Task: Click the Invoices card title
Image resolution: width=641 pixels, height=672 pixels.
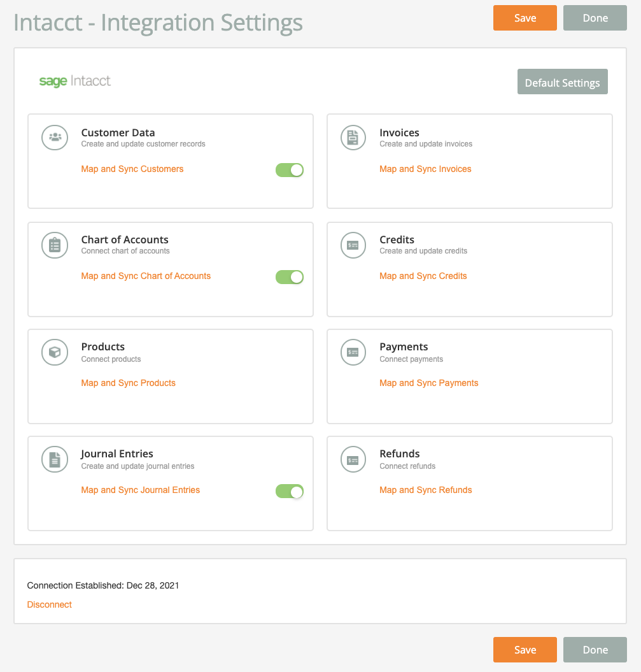Action: tap(399, 132)
